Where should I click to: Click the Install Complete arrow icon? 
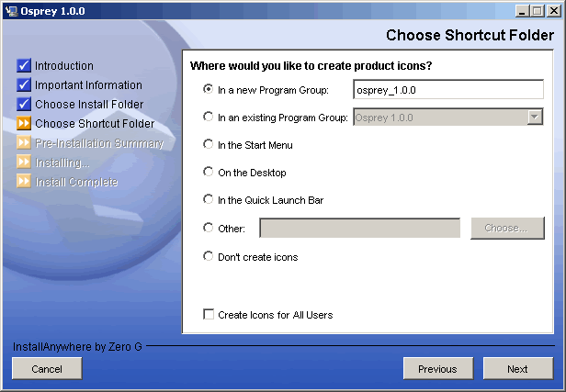pyautogui.click(x=24, y=182)
